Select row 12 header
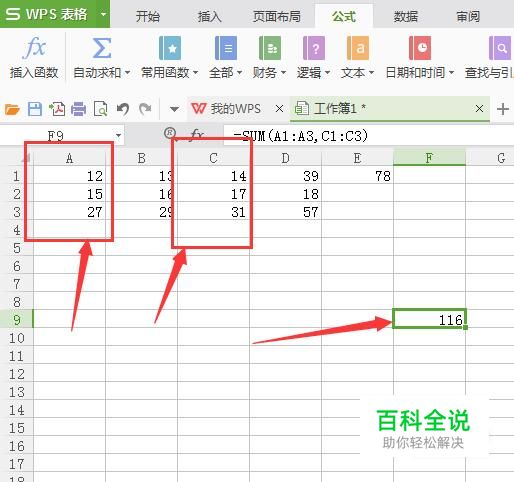Viewport: 514px width, 482px height. 17,374
